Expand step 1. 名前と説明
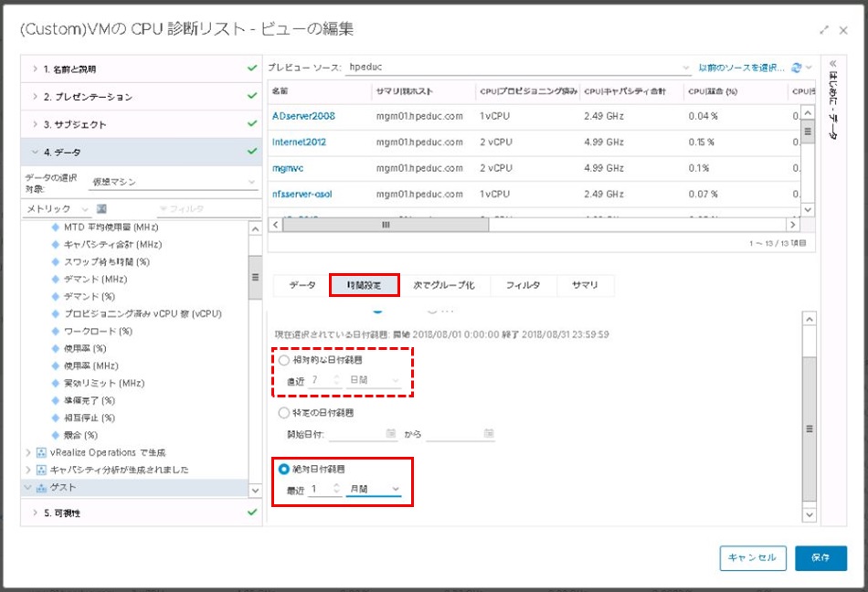 point(141,69)
